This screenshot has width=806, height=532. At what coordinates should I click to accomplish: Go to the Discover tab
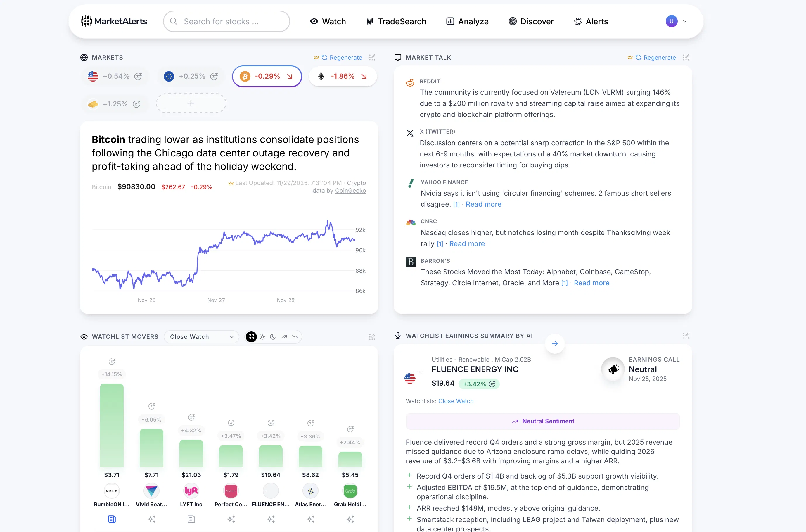tap(531, 21)
